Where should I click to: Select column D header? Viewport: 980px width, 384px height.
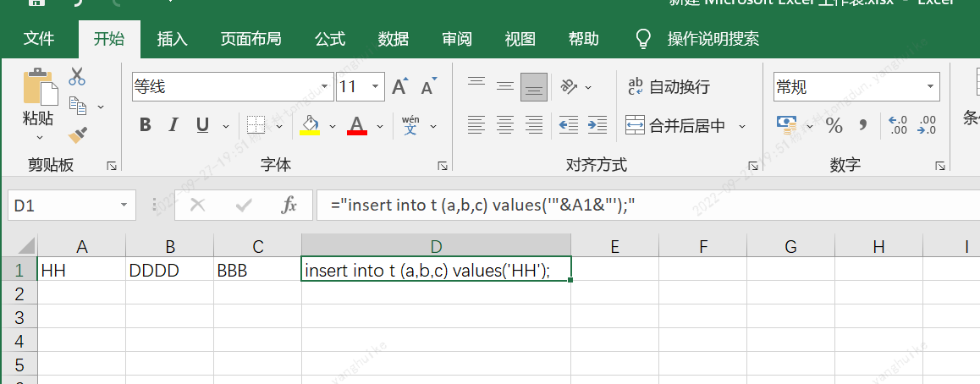pyautogui.click(x=436, y=246)
